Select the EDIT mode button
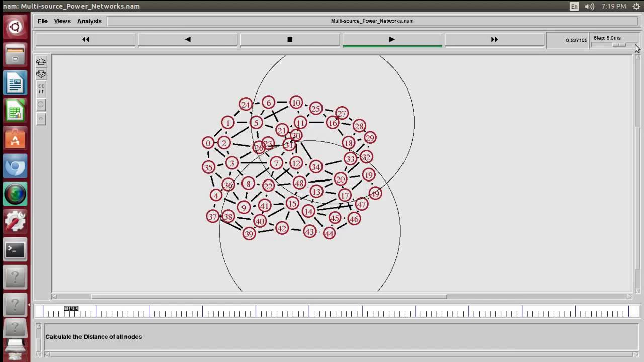Screen dimensions: 644x362 [x=41, y=89]
